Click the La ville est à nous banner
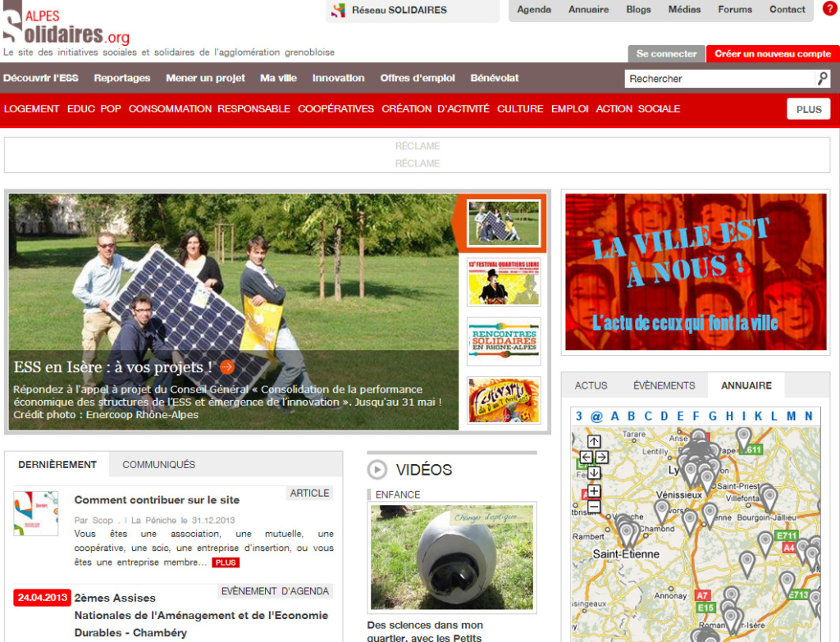Viewport: 840px width, 642px height. pyautogui.click(x=696, y=272)
